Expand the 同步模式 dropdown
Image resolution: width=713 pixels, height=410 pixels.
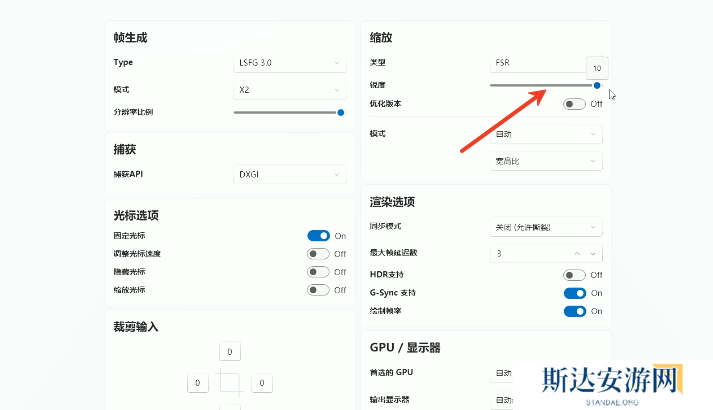point(546,227)
